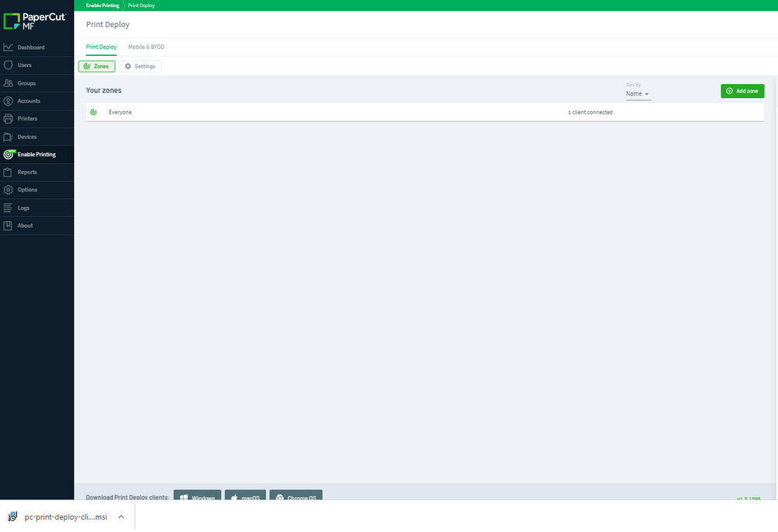Screen dimensions: 778x532
Task: Open the Reports clipboard icon
Action: pos(8,172)
